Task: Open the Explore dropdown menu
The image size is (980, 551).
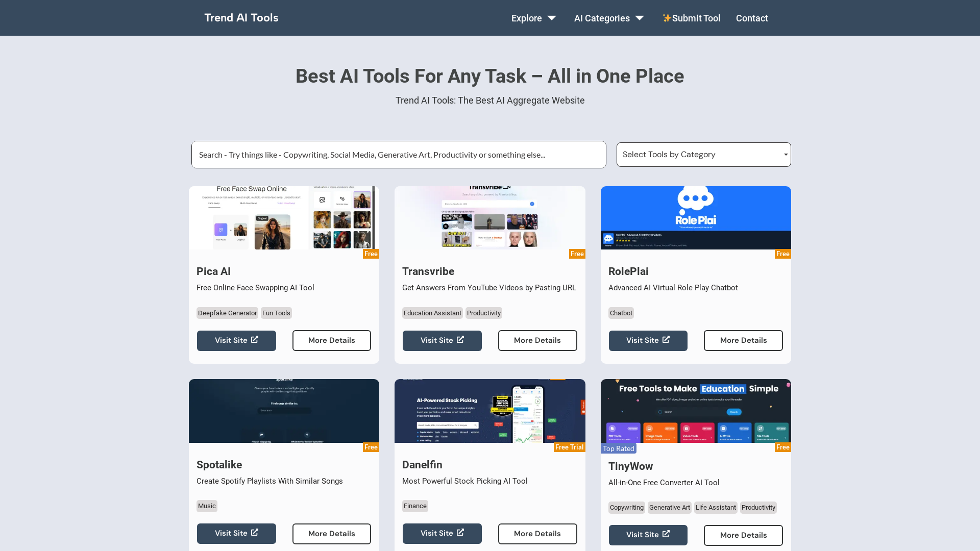Action: 534,18
